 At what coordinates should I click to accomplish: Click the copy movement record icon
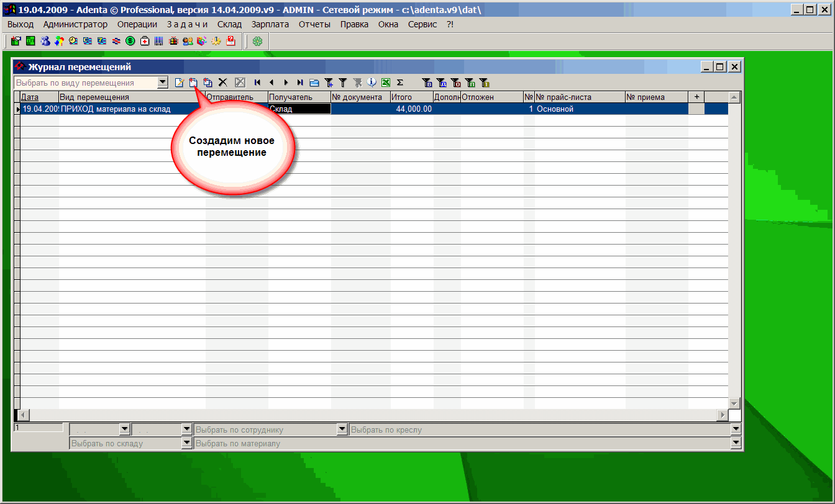tap(208, 83)
